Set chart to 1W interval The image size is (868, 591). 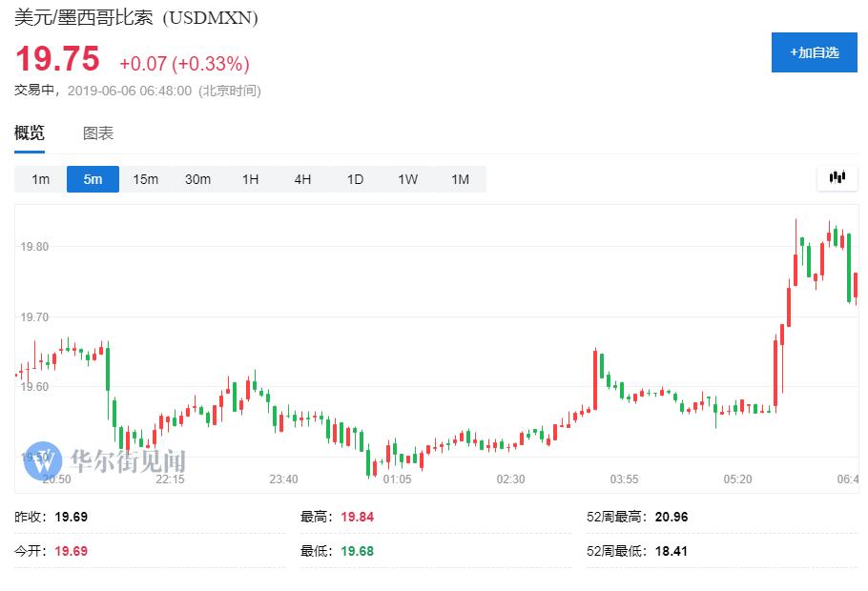407,179
